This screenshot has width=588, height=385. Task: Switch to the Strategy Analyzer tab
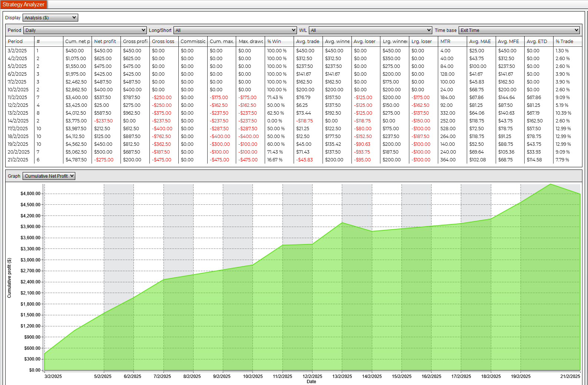(24, 4)
